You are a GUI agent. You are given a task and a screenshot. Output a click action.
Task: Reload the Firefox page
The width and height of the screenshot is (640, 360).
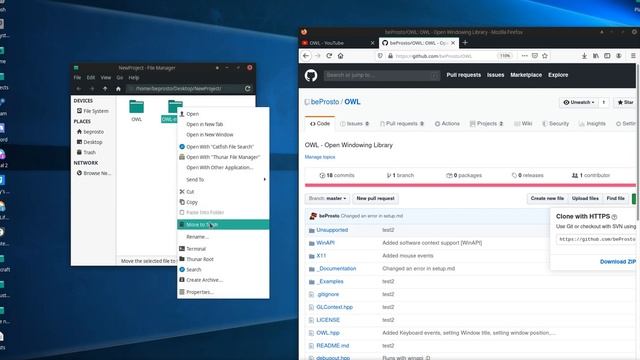329,56
